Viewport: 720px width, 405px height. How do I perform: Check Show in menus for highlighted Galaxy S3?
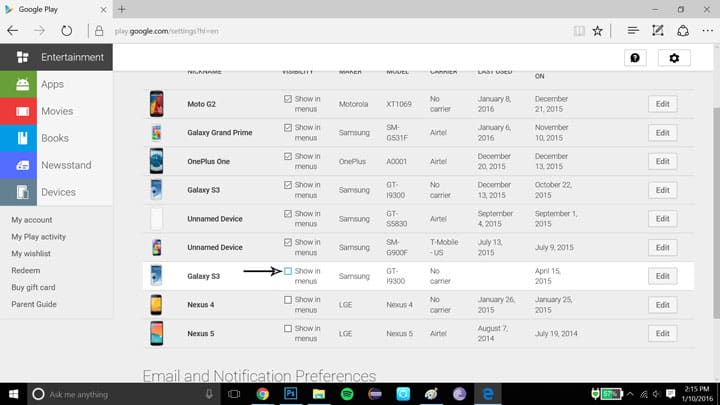pyautogui.click(x=288, y=271)
